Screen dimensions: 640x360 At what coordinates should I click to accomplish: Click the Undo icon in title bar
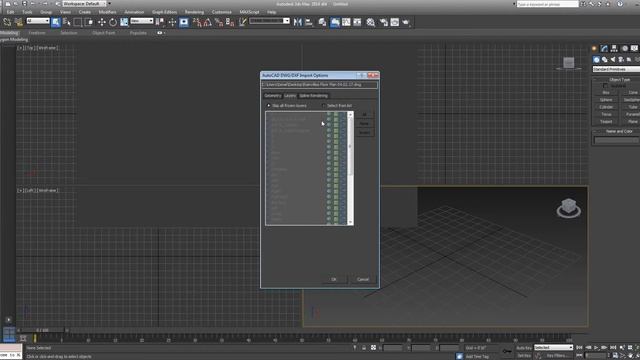[33, 4]
